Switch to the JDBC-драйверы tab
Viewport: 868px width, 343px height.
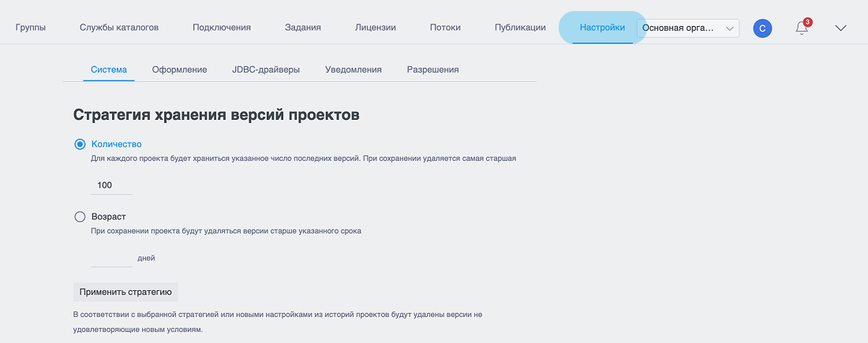[266, 69]
